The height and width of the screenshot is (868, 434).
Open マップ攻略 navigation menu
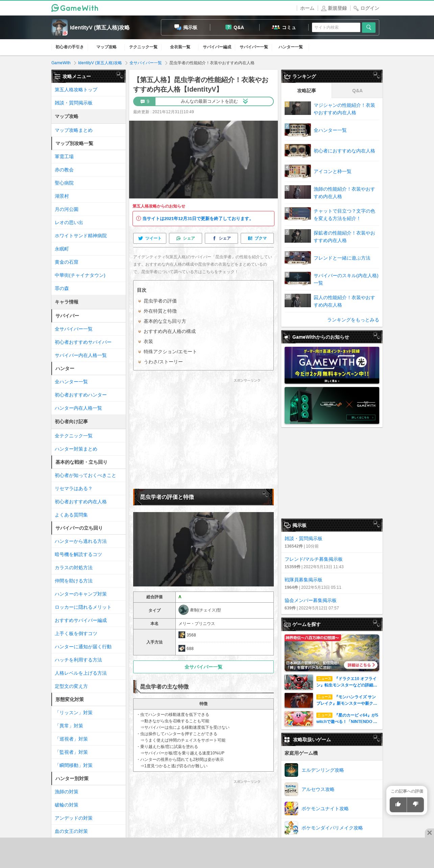(106, 47)
